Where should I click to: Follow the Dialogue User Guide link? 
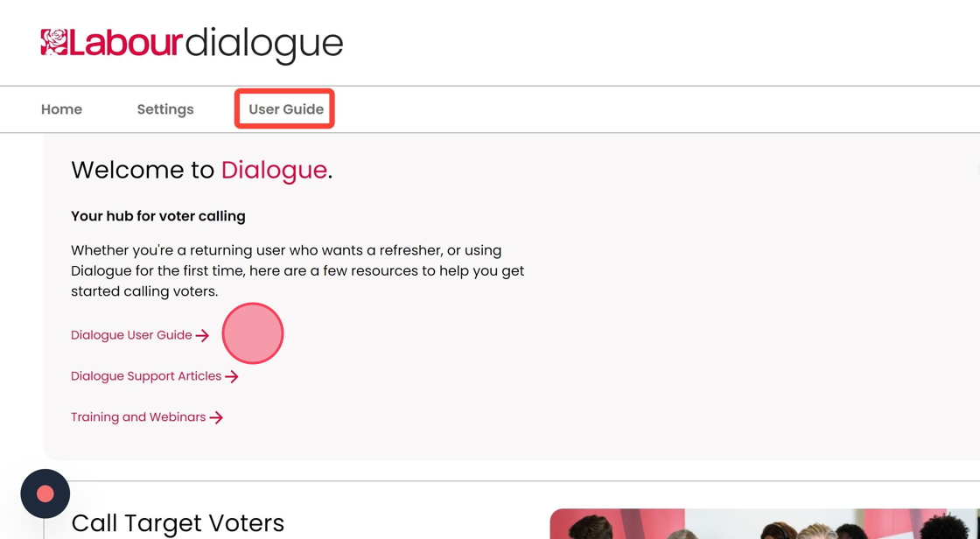140,335
